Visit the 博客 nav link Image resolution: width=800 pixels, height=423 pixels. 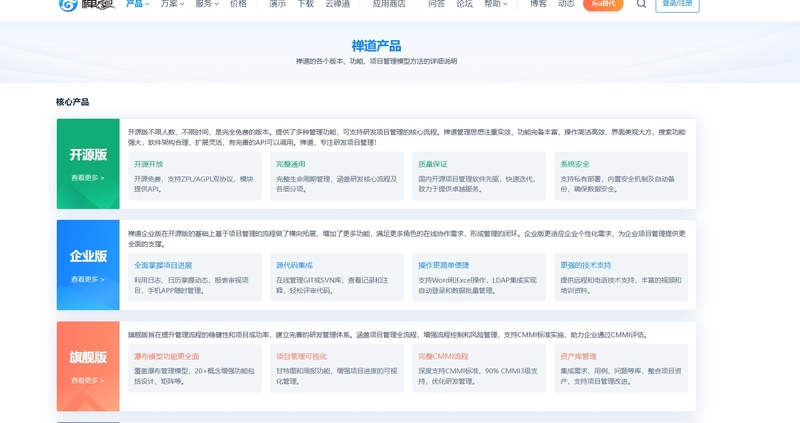[538, 4]
